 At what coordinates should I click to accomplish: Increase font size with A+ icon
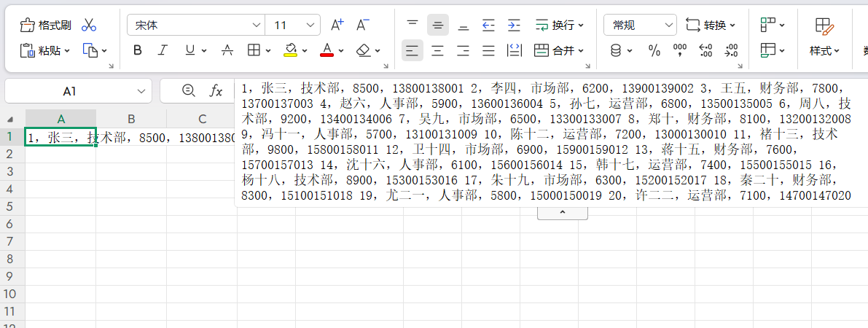click(337, 26)
